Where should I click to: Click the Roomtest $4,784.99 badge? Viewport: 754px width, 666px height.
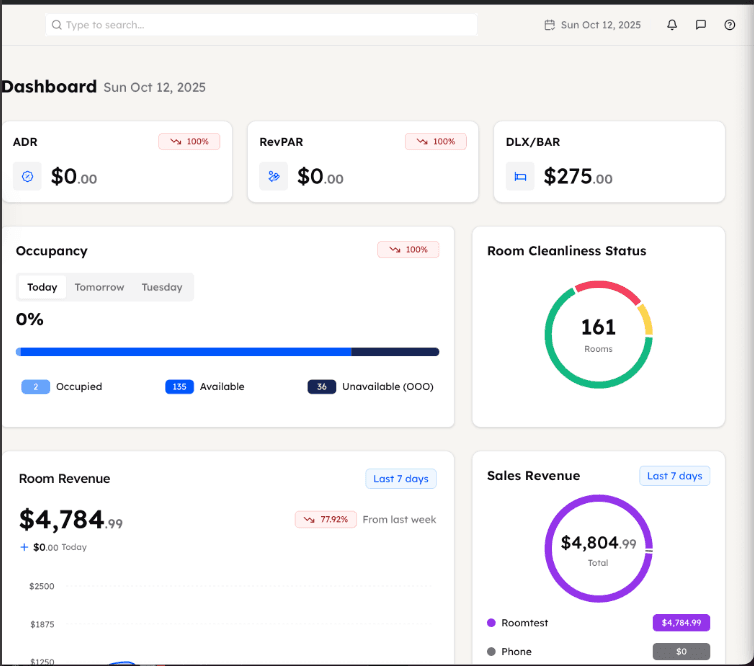tap(681, 623)
